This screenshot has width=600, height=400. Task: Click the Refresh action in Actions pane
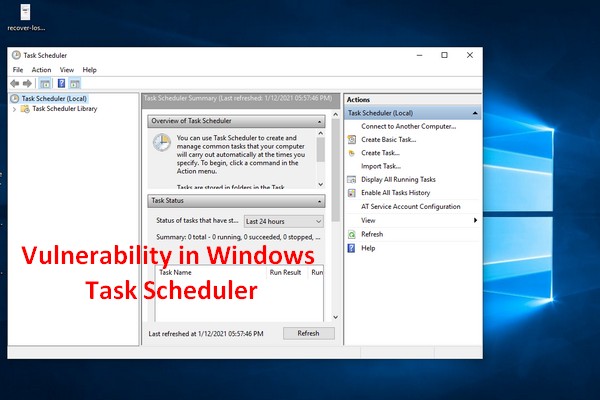372,234
